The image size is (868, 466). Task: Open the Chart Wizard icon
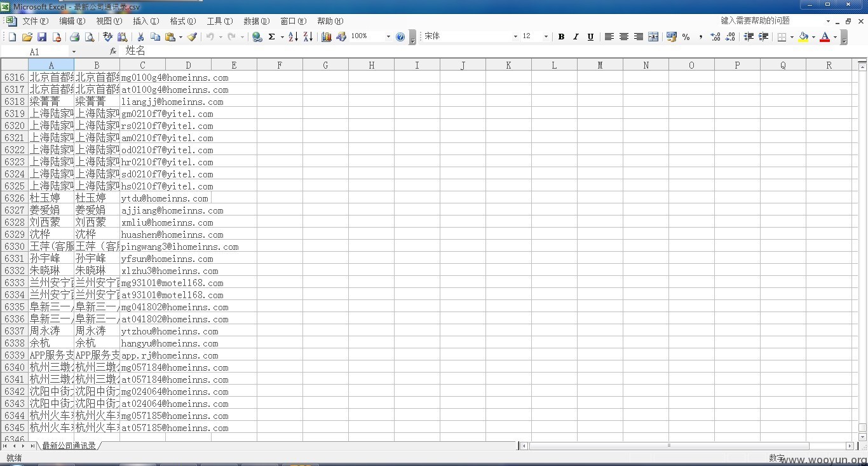click(326, 37)
